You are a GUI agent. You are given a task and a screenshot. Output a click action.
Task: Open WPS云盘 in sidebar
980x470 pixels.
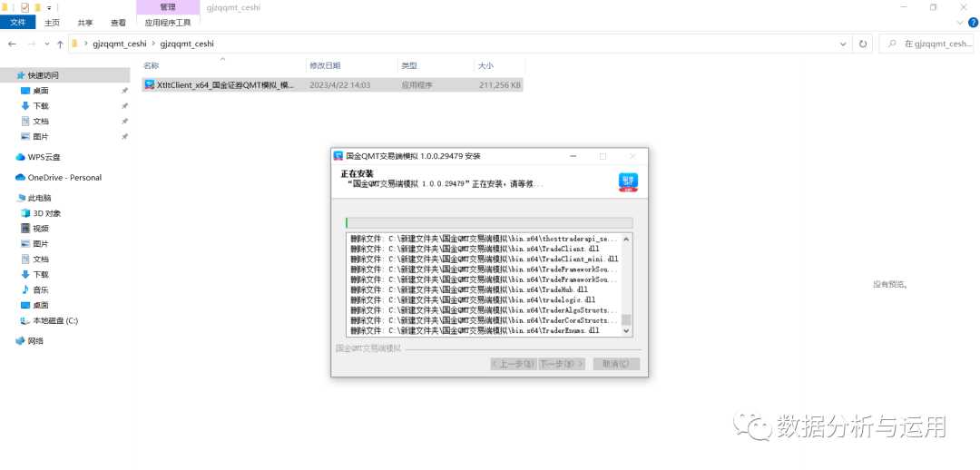coord(38,158)
